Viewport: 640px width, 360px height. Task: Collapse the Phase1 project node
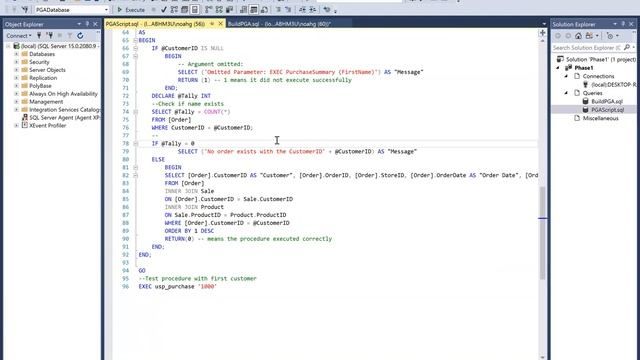(558, 68)
